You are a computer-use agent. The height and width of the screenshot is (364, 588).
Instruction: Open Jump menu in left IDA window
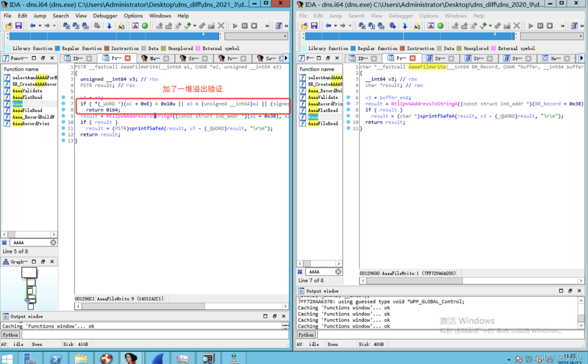click(x=40, y=16)
